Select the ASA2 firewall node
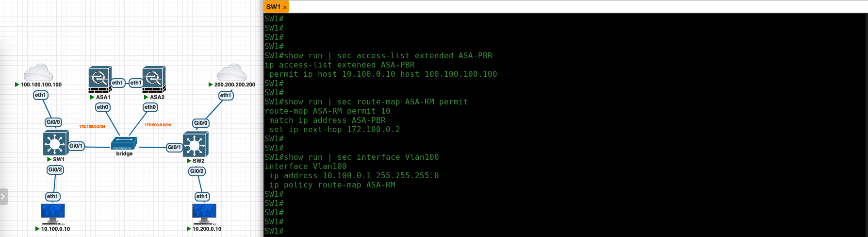Image resolution: width=868 pixels, height=237 pixels. coord(154,79)
